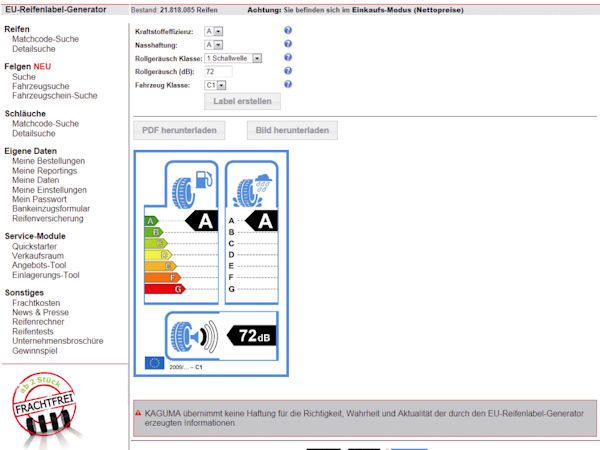600x450 pixels.
Task: Click the rain cloud wet grip icon
Action: (252, 191)
